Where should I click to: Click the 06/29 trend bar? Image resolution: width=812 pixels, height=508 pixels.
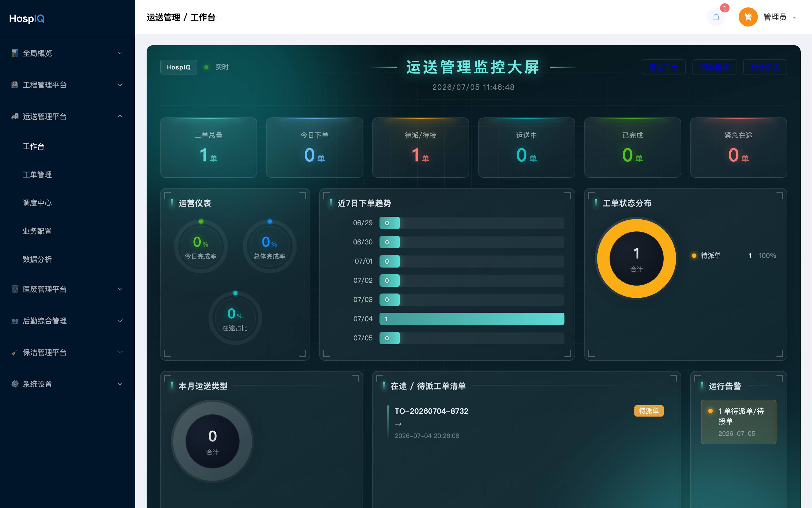pyautogui.click(x=472, y=223)
